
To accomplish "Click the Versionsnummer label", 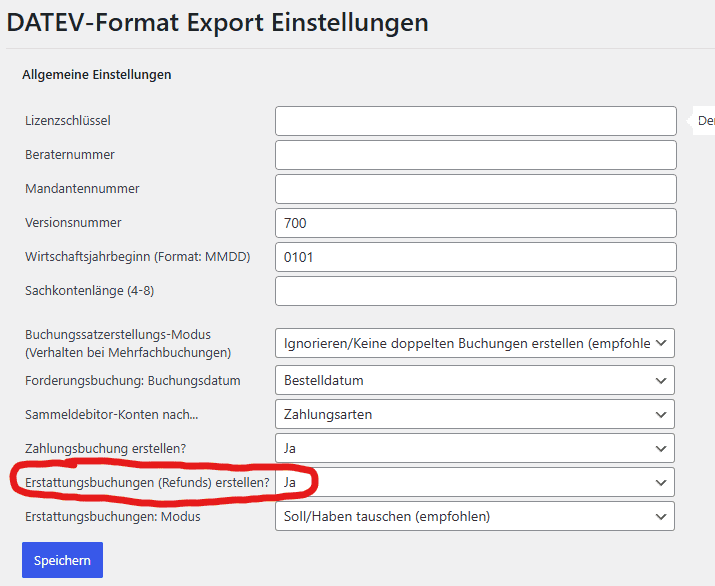I will click(73, 223).
